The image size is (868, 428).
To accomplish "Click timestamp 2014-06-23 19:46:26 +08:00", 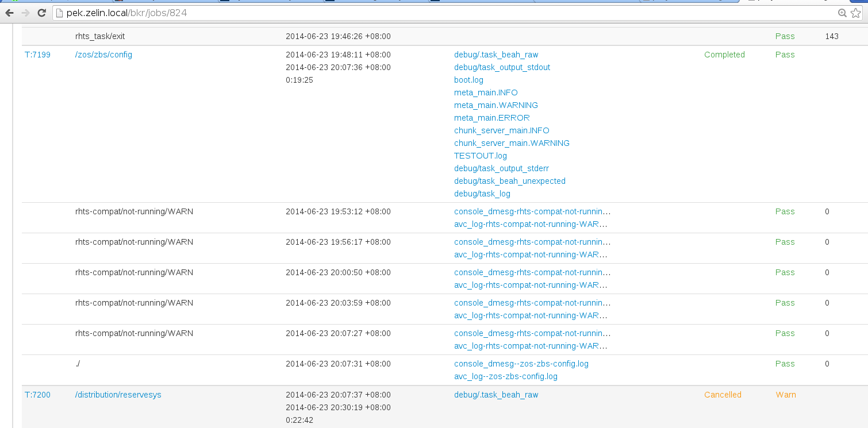I will click(338, 36).
